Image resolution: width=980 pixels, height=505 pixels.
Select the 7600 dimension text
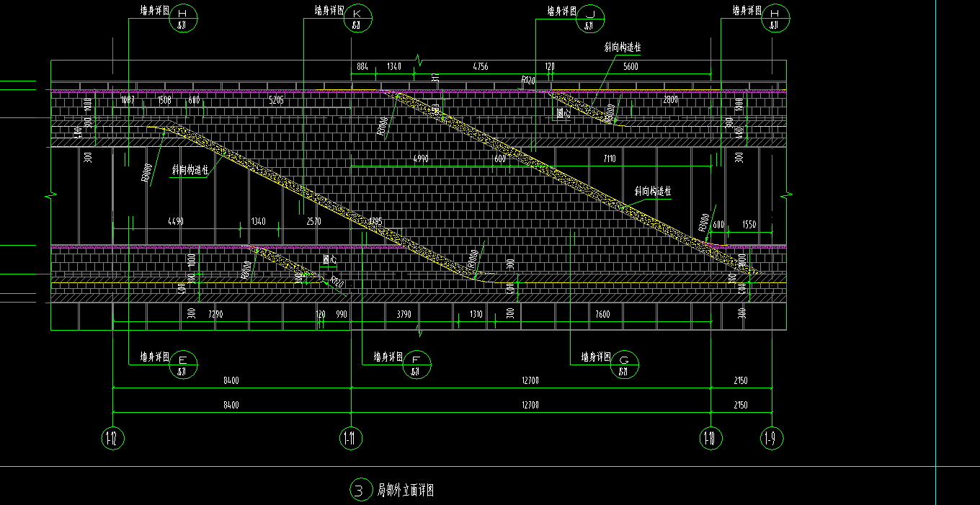tap(602, 314)
